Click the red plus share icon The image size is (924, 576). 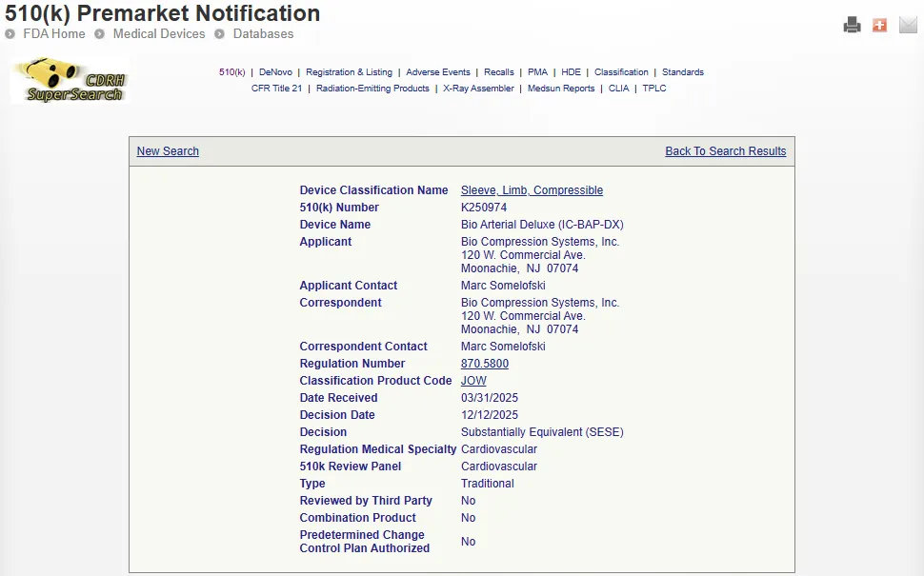(880, 25)
